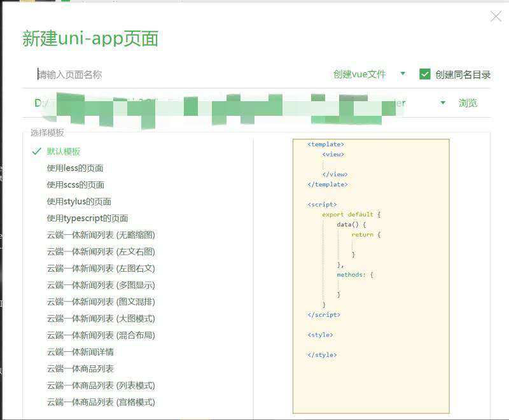Click the page name input field

[178, 74]
